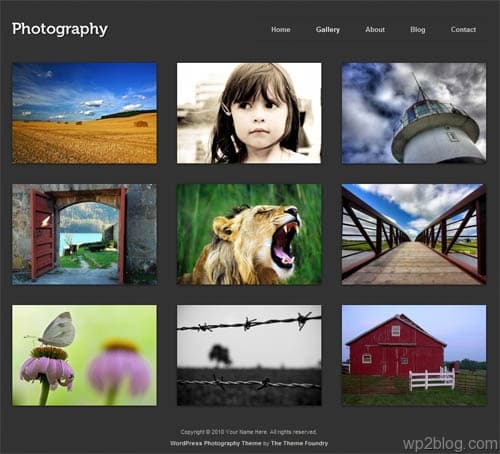This screenshot has width=500, height=454.
Task: Click the wp2blog.com watermark text
Action: point(450,444)
